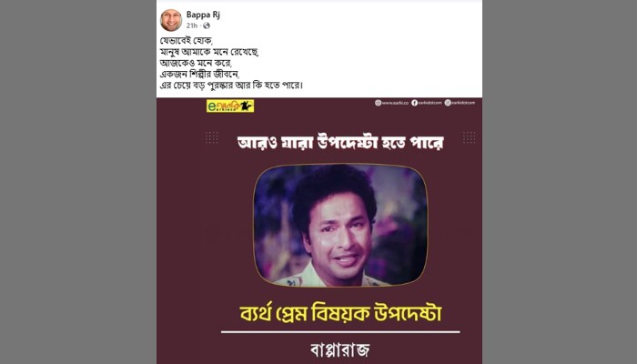Click the website globe icon beside www.earki.co
Screen dimensions: 637x364
[378, 103]
